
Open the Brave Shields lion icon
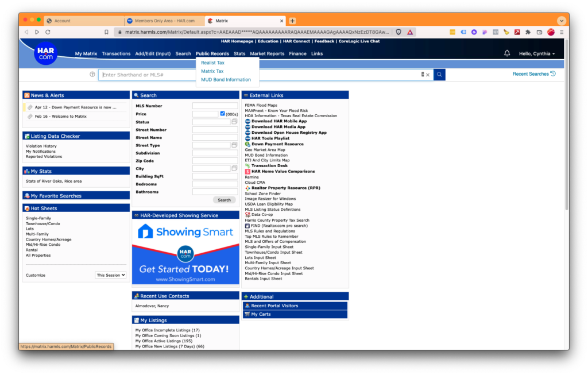(x=399, y=32)
